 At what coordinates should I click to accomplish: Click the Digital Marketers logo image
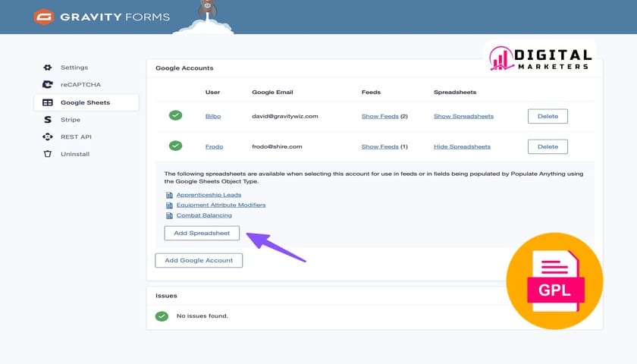click(x=540, y=59)
